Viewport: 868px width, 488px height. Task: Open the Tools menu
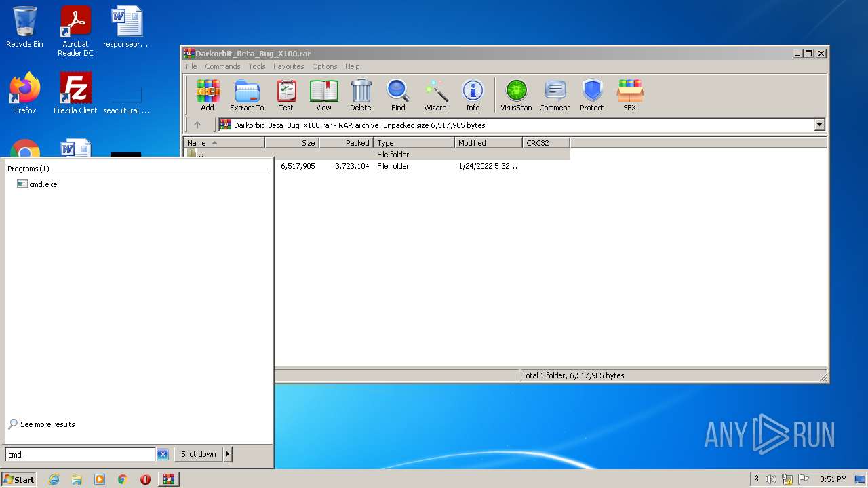point(256,66)
